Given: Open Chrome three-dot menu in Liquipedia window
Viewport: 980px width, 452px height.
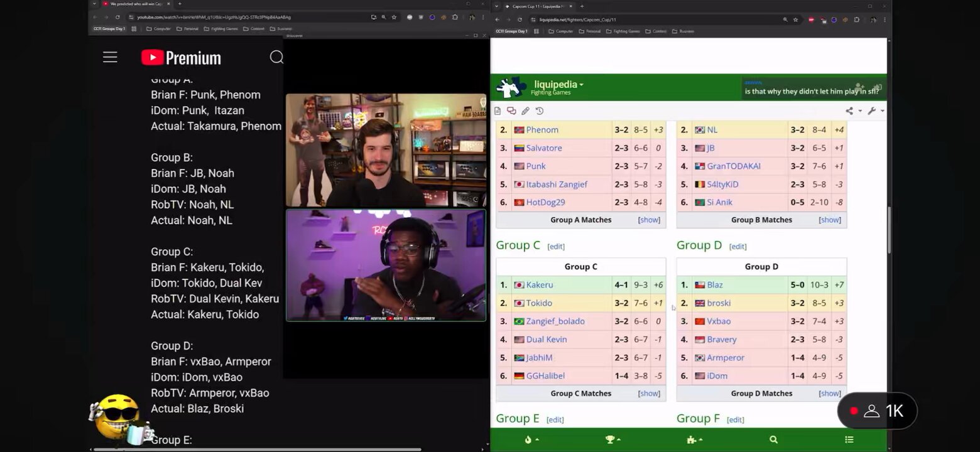Looking at the screenshot, I should point(885,19).
